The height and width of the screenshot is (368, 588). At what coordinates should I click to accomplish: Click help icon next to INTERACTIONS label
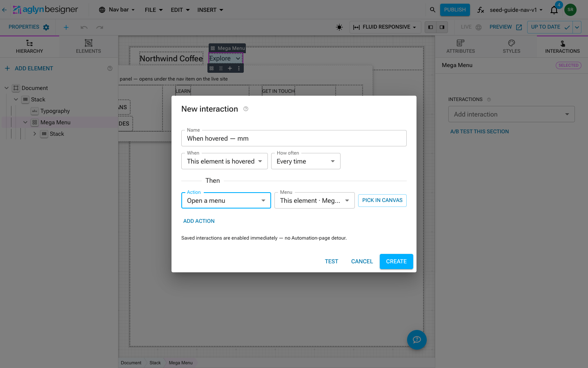point(489,99)
